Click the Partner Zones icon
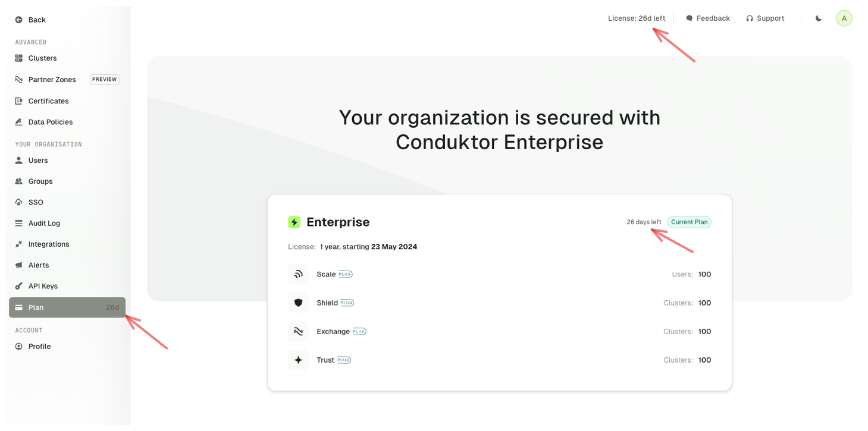868x431 pixels. point(19,80)
